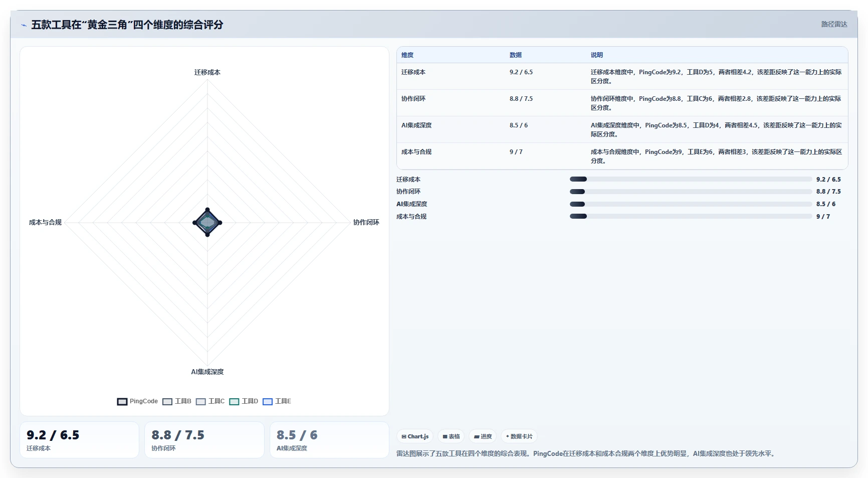Click the summary sentence starting 雷达图展示了五款工具
The image size is (868, 478).
(x=587, y=453)
